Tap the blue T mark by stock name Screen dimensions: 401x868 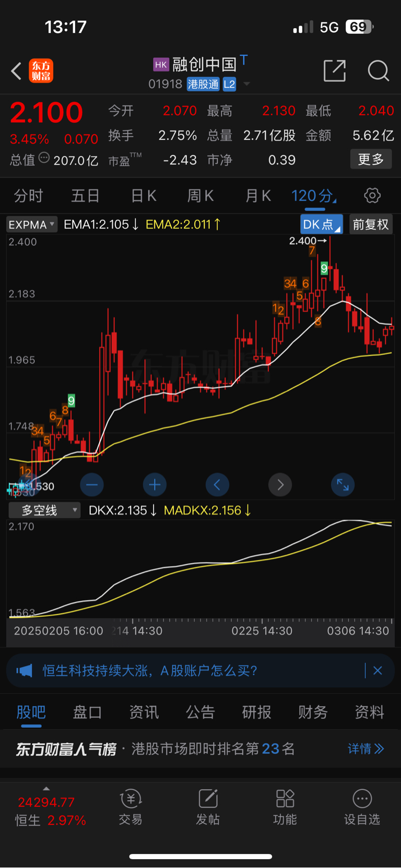tap(244, 60)
